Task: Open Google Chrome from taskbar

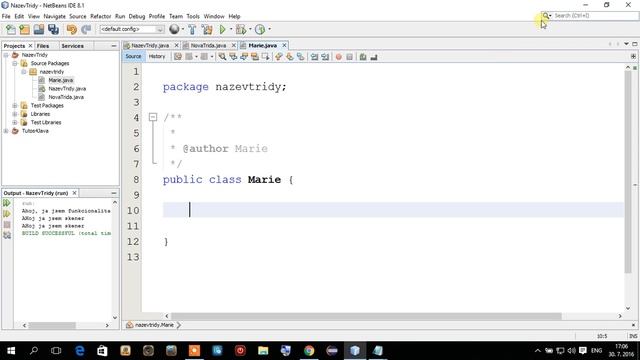Action: point(309,350)
